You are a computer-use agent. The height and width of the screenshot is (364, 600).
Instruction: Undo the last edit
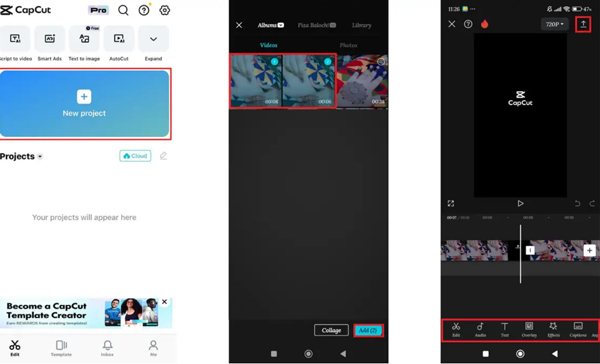click(x=577, y=204)
